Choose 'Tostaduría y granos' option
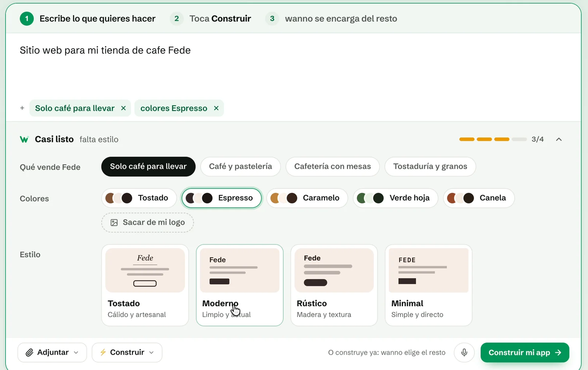The image size is (588, 370). [x=430, y=167]
